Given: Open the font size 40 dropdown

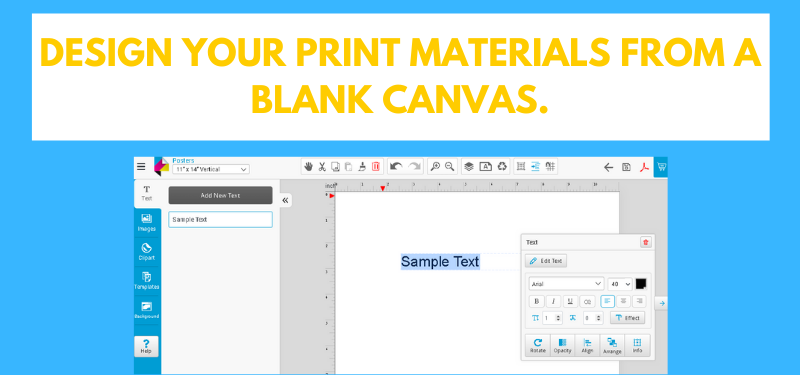Looking at the screenshot, I should click(x=620, y=284).
